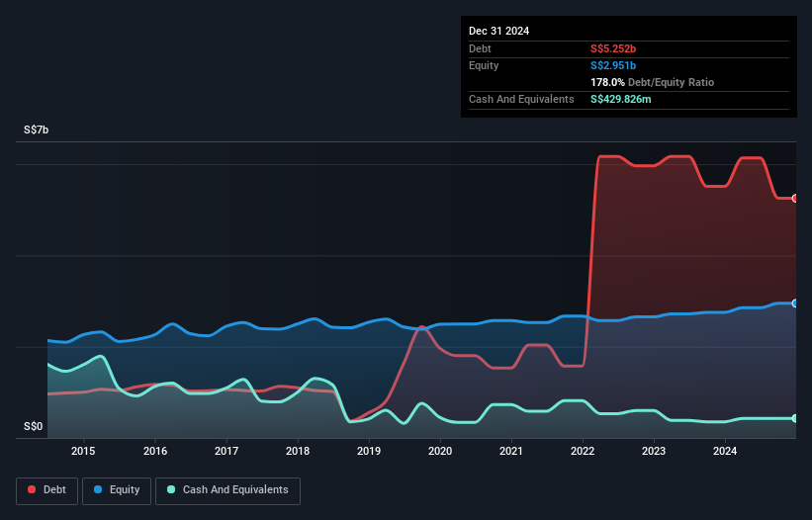812x520 pixels.
Task: Select the teal Cash endpoint marker on chart
Action: (795, 418)
